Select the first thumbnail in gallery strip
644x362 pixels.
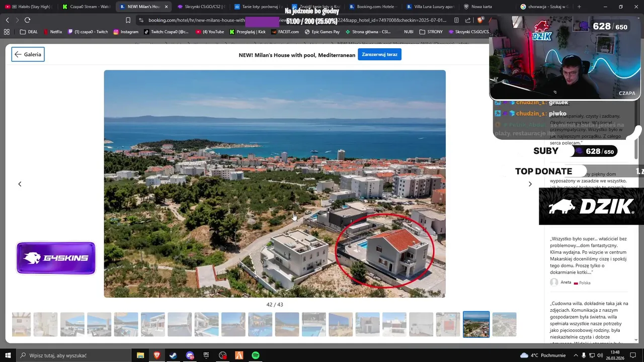21,324
